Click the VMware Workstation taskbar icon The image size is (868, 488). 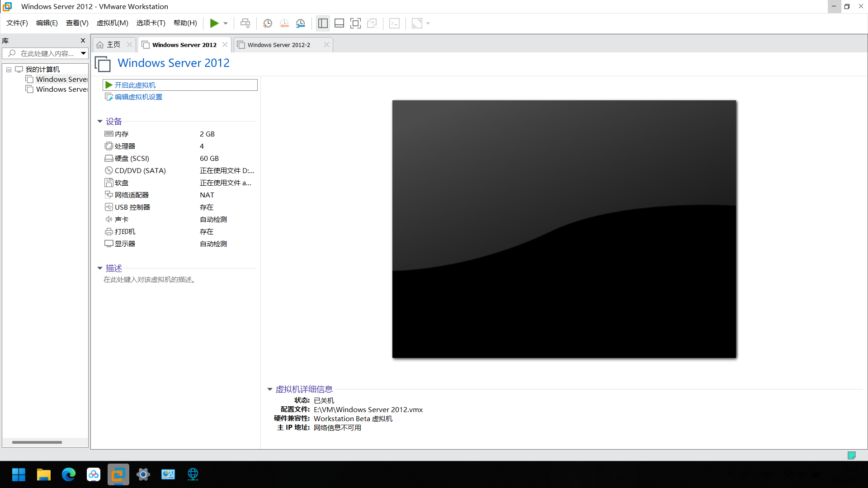[118, 474]
